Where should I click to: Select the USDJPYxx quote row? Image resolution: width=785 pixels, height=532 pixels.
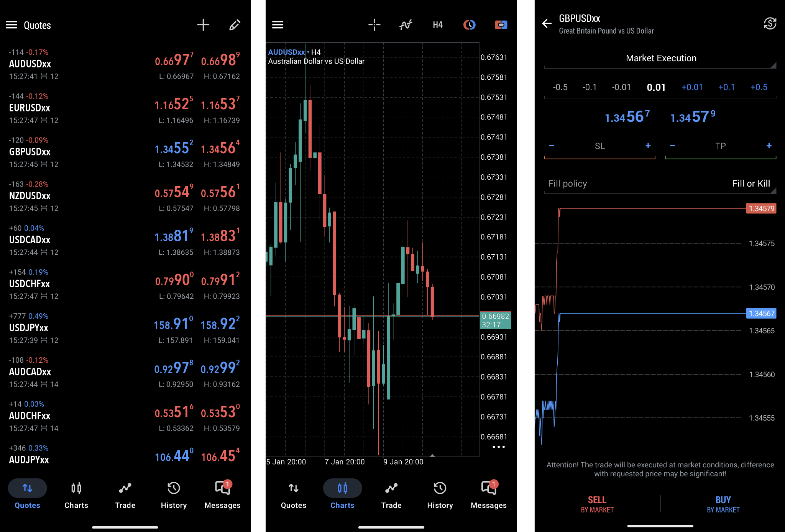click(125, 328)
